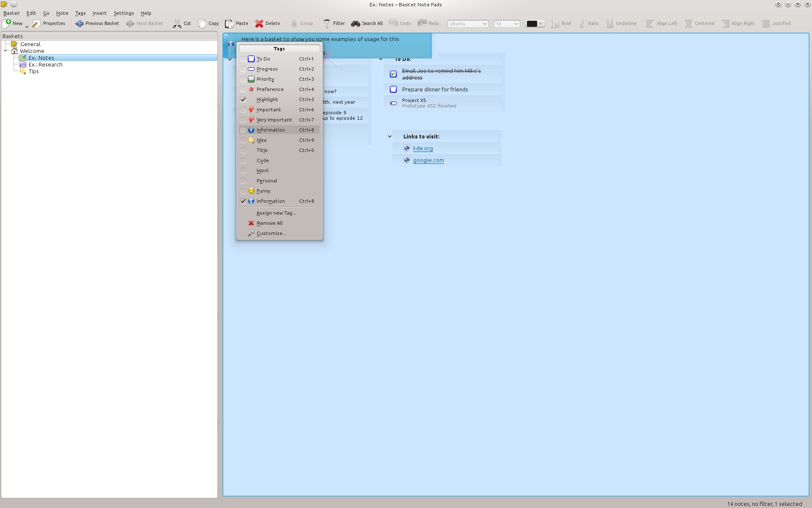
Task: Select Assign new Tag... entry
Action: tap(279, 213)
